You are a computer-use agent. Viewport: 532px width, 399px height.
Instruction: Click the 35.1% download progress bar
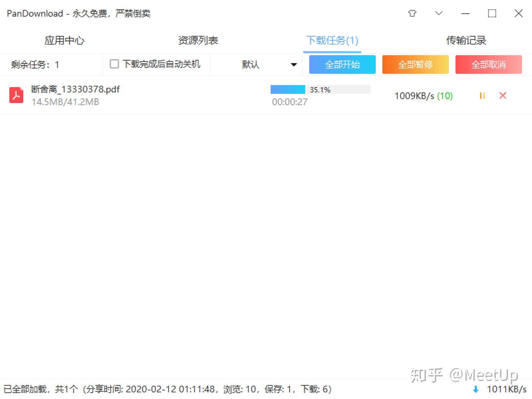pyautogui.click(x=320, y=89)
